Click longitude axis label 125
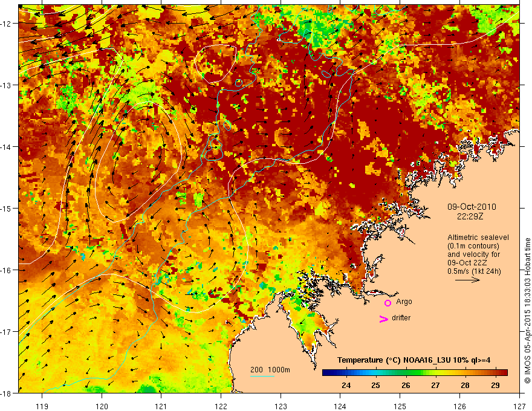 click(x=400, y=406)
